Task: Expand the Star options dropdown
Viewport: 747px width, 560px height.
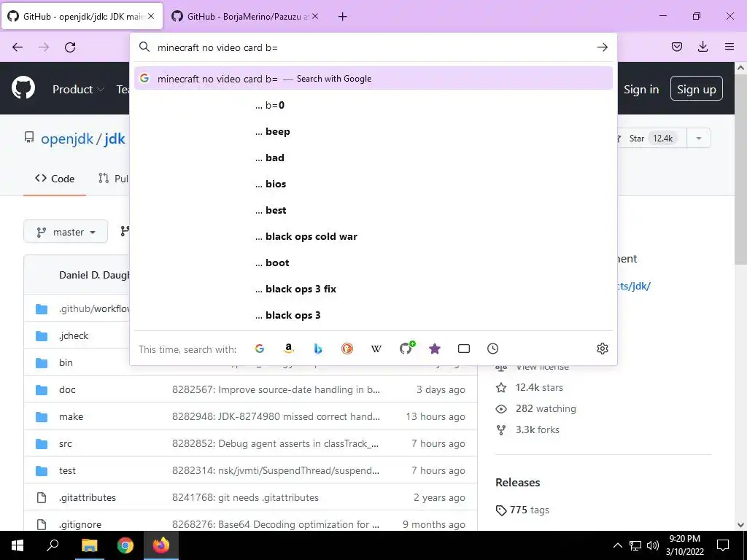Action: pos(699,139)
